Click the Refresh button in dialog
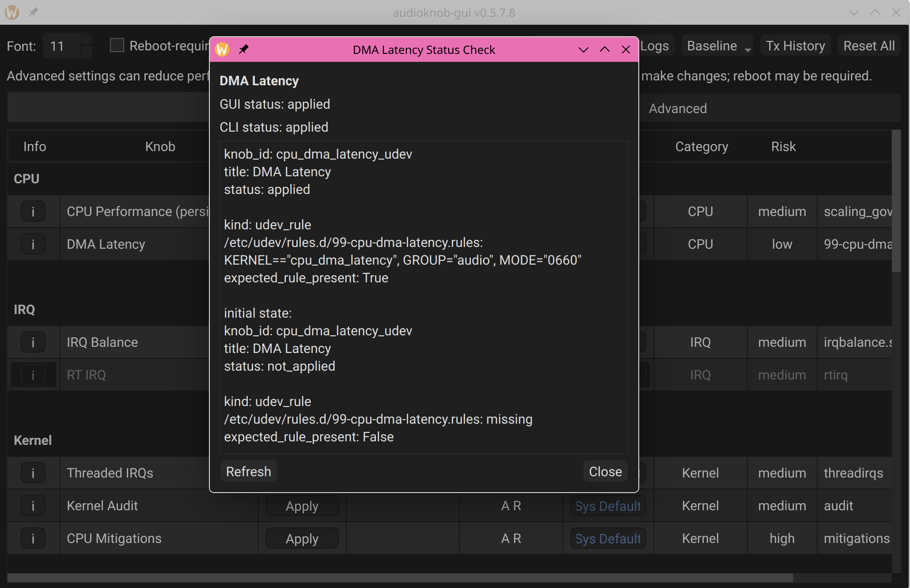The width and height of the screenshot is (910, 588). pyautogui.click(x=248, y=471)
